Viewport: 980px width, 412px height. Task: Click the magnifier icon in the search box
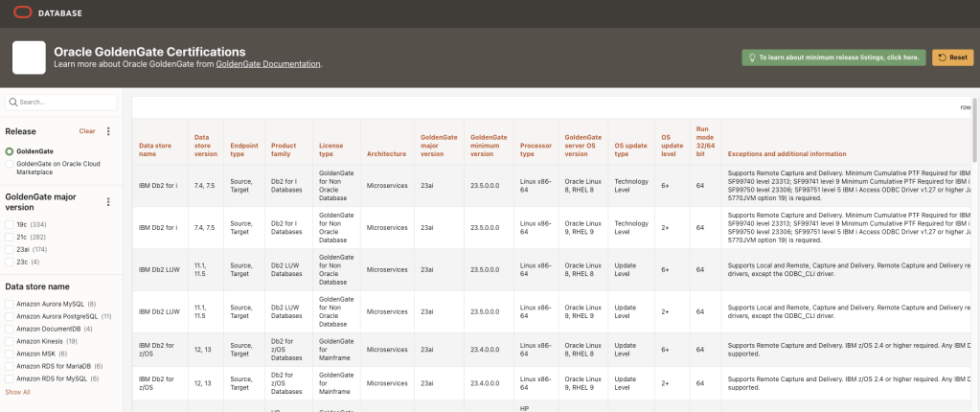[13, 102]
